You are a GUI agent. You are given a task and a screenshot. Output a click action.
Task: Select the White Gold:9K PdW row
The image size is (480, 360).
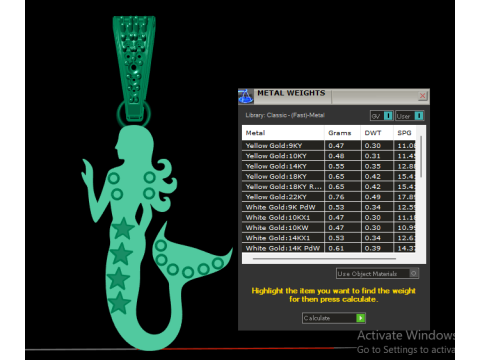pyautogui.click(x=329, y=207)
